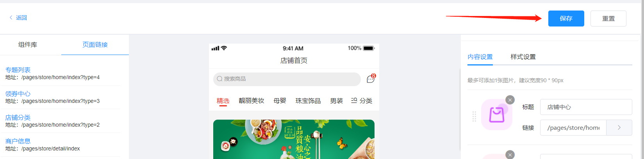Click the wifi signal icon in preview

click(x=224, y=48)
